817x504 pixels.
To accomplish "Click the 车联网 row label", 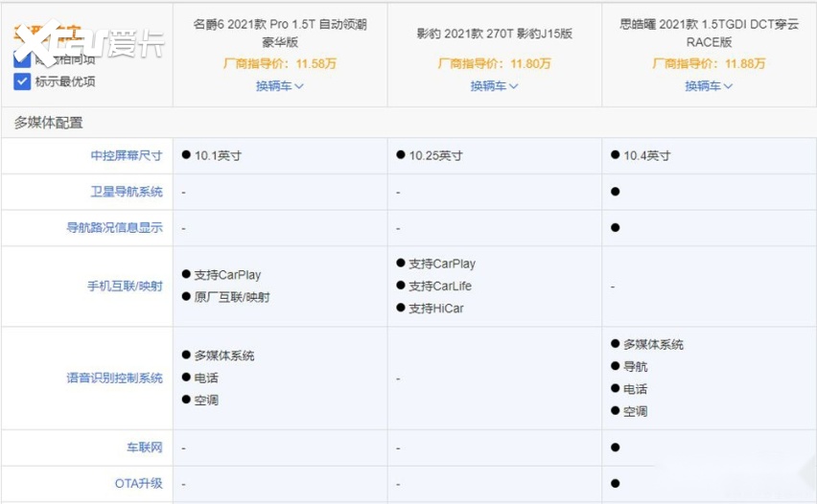I will click(x=145, y=447).
